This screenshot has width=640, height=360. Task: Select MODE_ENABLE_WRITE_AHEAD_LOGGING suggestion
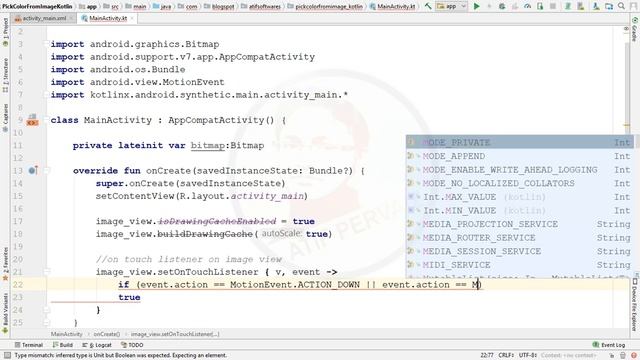click(520, 170)
